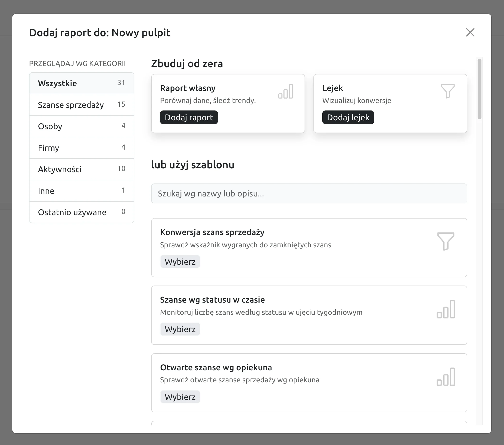Open the Inne category

coord(82,191)
